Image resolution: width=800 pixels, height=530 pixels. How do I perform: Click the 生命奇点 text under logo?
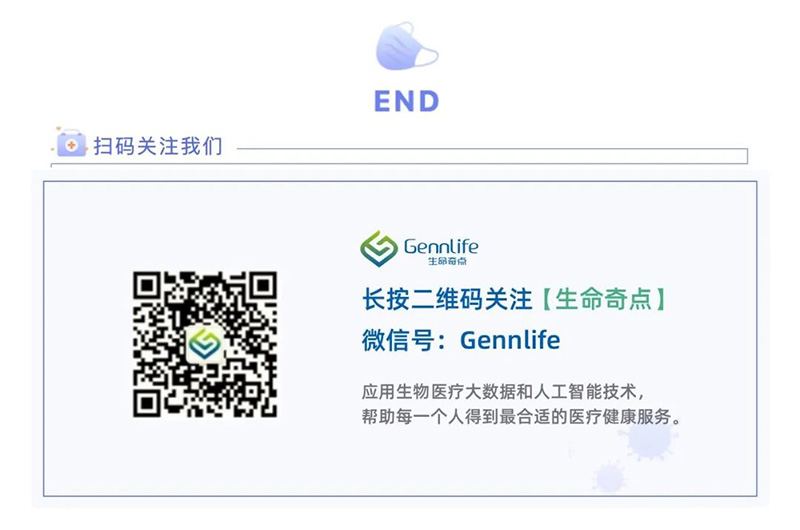click(x=447, y=262)
